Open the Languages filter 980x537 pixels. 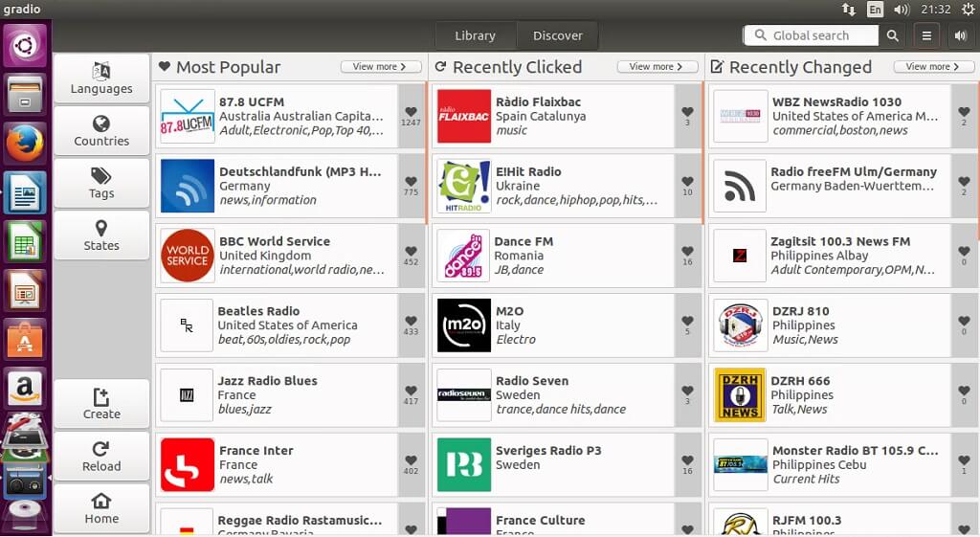[101, 78]
